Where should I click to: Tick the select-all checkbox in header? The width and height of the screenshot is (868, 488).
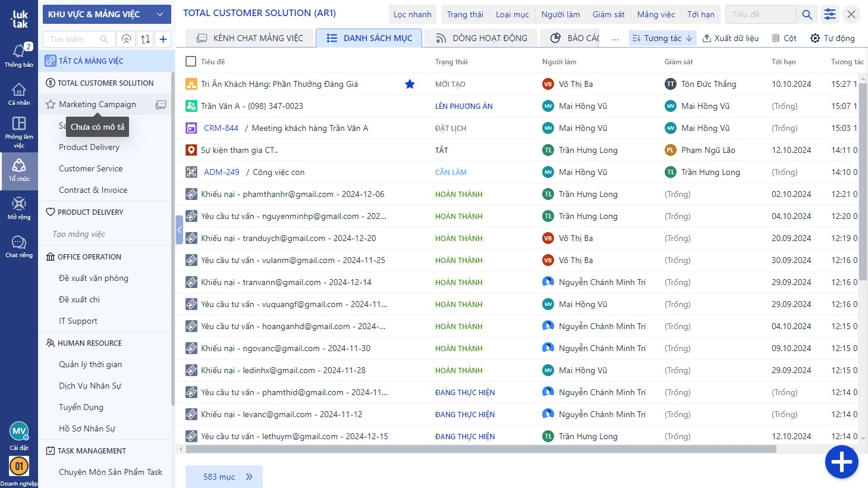click(191, 61)
